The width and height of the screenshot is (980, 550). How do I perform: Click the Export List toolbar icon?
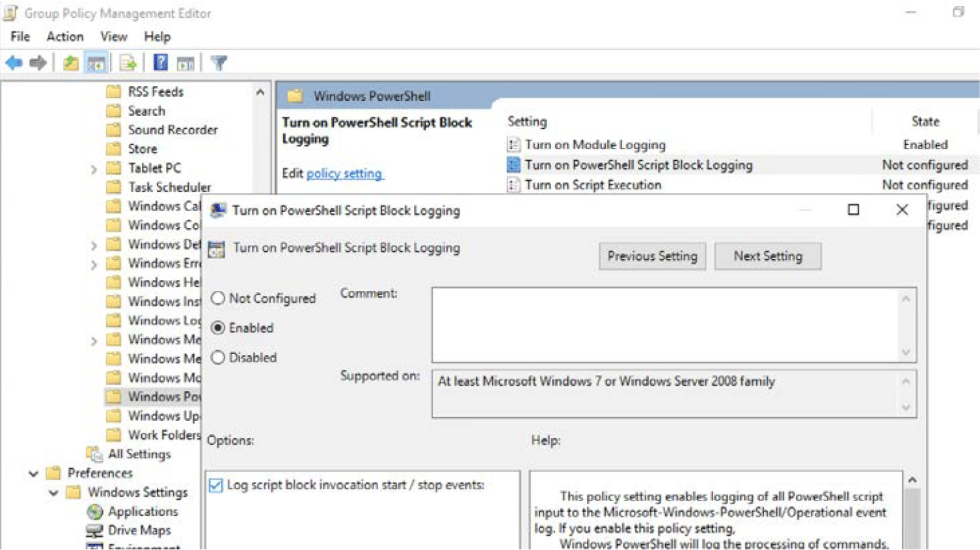coord(127,62)
